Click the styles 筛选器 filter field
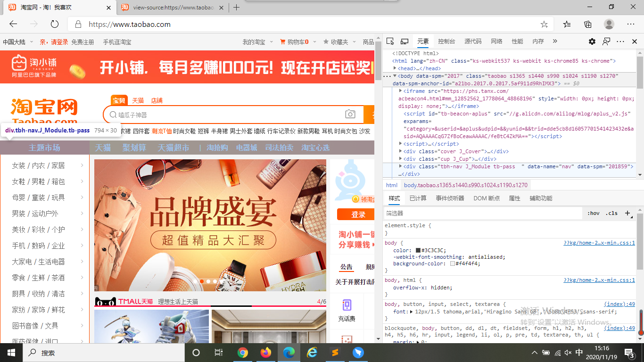This screenshot has height=362, width=644. point(483,213)
